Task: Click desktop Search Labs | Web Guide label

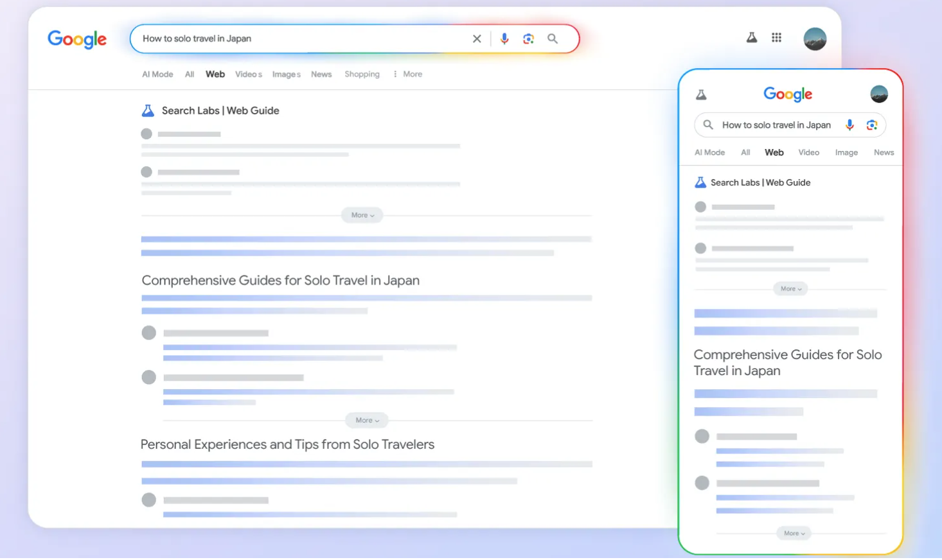Action: (x=220, y=110)
